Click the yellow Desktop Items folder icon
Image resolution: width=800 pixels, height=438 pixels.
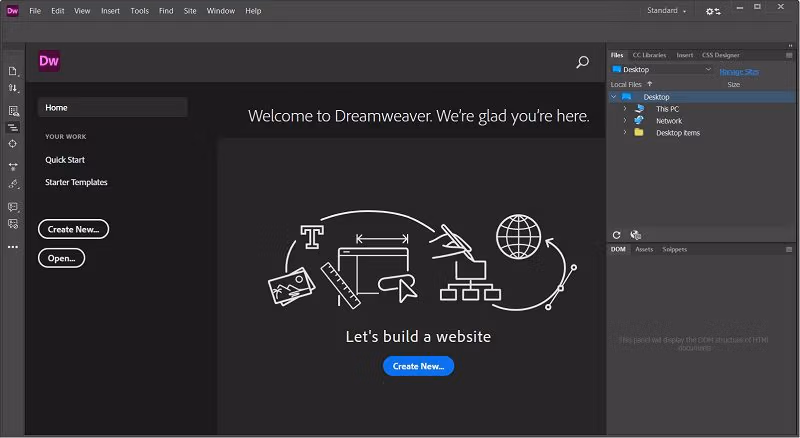coord(639,132)
